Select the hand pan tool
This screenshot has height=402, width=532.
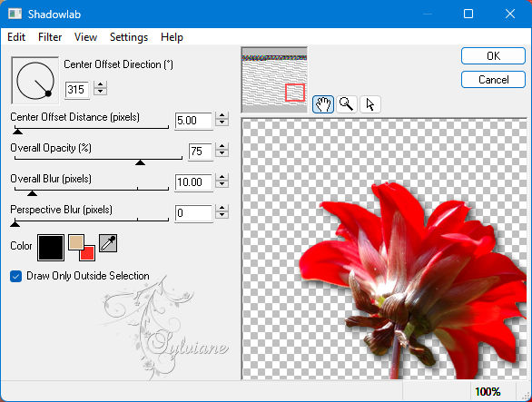coord(323,104)
